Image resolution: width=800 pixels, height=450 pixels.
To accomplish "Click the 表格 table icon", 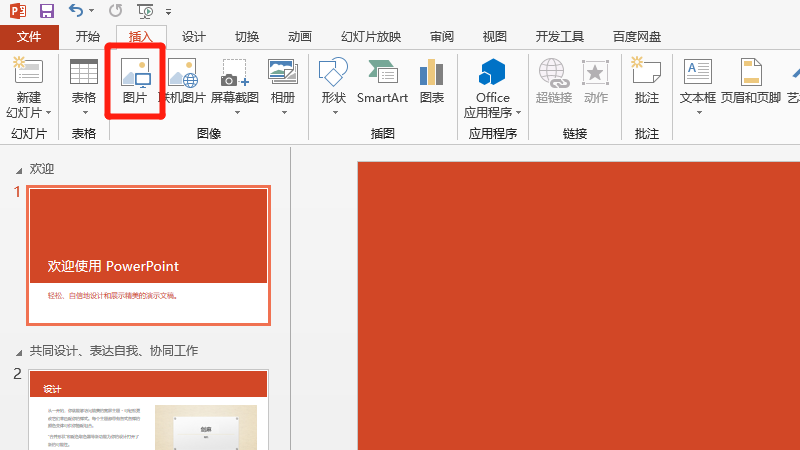I will coord(84,71).
